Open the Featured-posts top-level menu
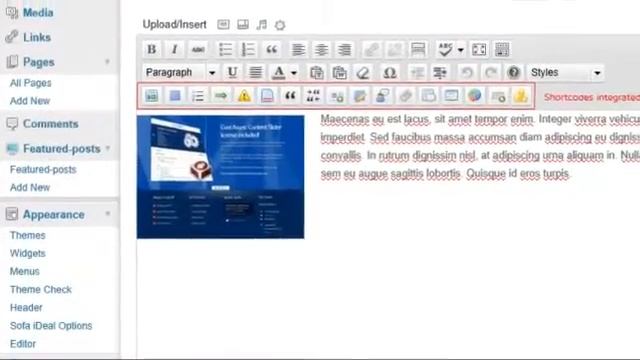The image size is (640, 360). click(x=62, y=149)
